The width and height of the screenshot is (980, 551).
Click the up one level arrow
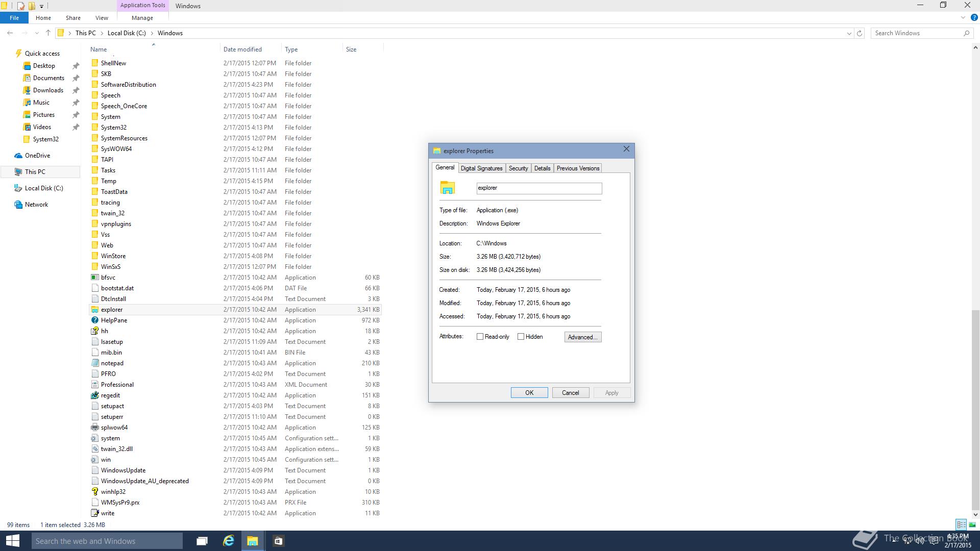click(48, 33)
